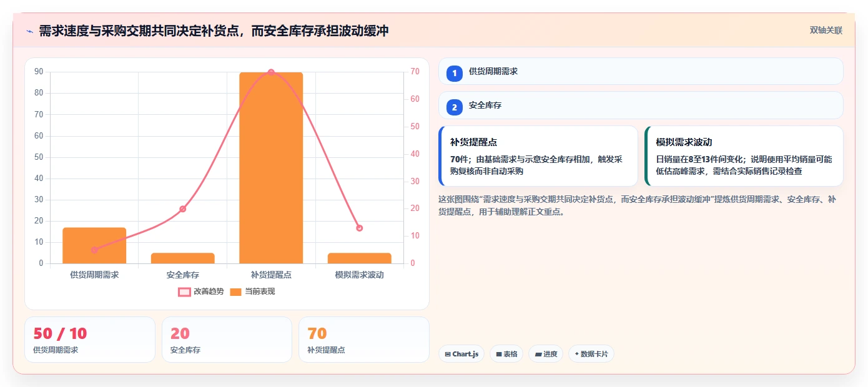Click the 进度 tag
This screenshot has height=387, width=868.
pos(546,354)
